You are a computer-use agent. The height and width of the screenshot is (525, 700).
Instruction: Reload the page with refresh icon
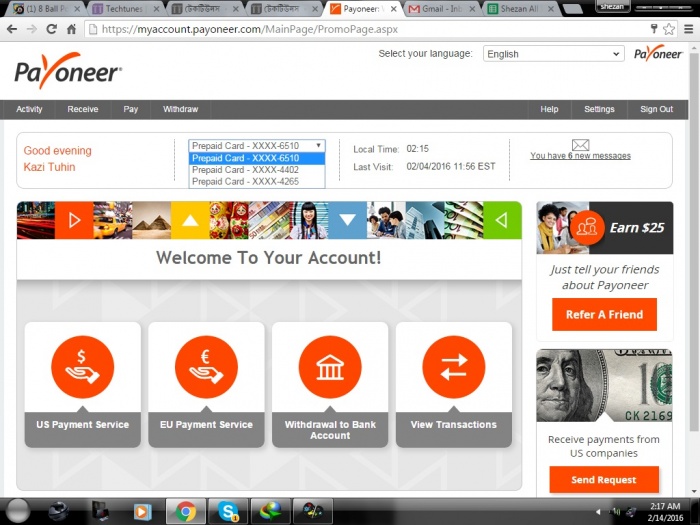coord(52,29)
